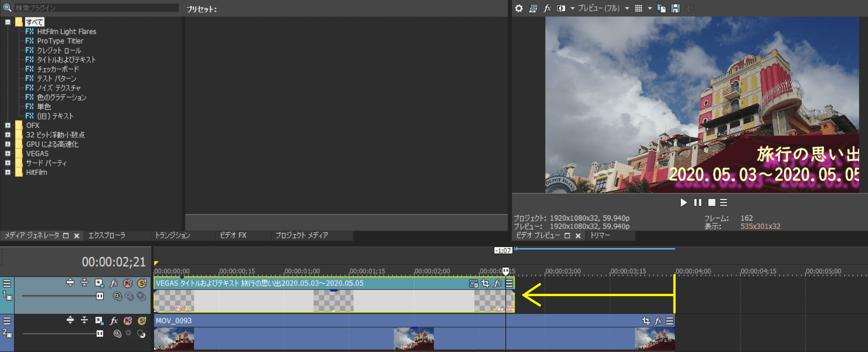Expand GPU による高速化 folder
Screen dimensions: 868x352
point(8,144)
